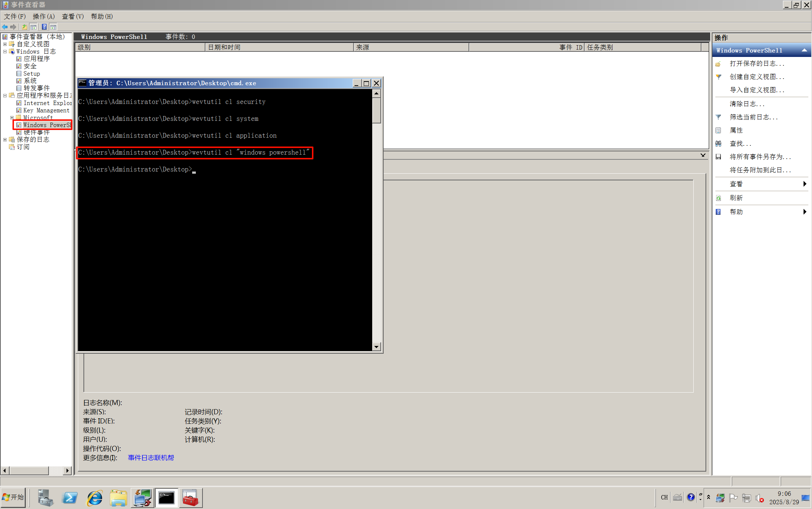Toggle the show/hide console tree toolbar icon
The image size is (812, 509).
point(33,27)
